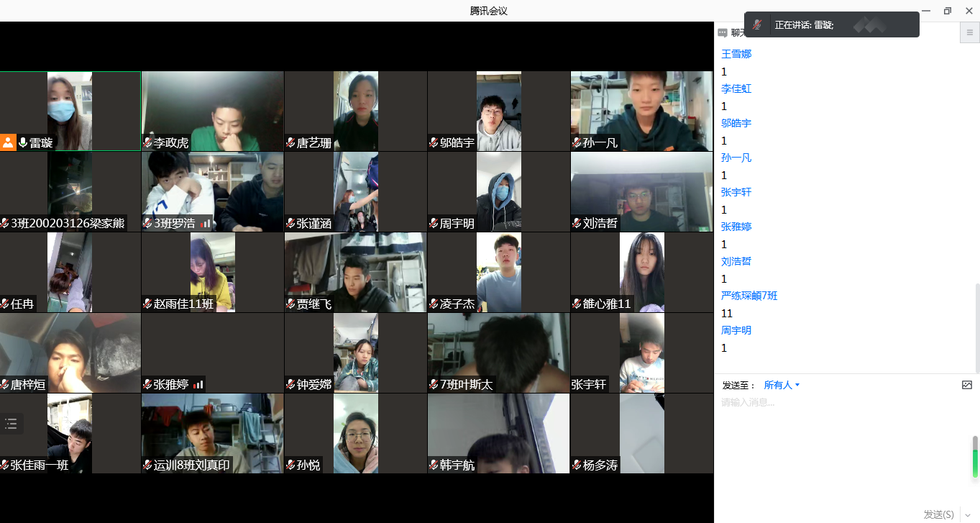980x523 pixels.
Task: Open the 所有人 recipient dropdown
Action: 782,385
